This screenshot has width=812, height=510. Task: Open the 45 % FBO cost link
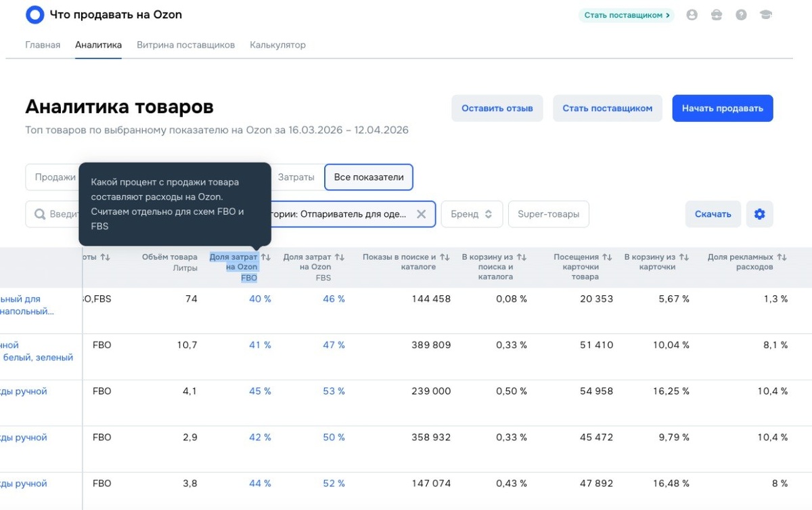(260, 391)
